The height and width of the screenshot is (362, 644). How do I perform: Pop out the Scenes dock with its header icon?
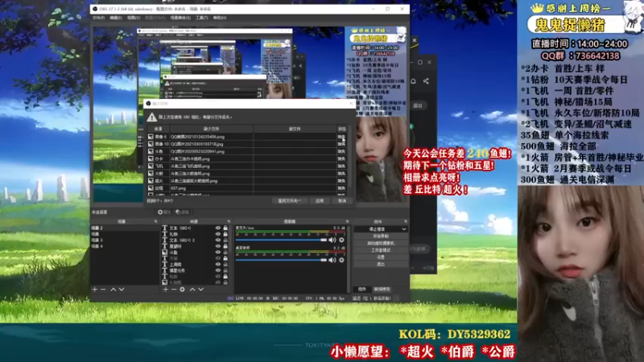[x=155, y=221]
